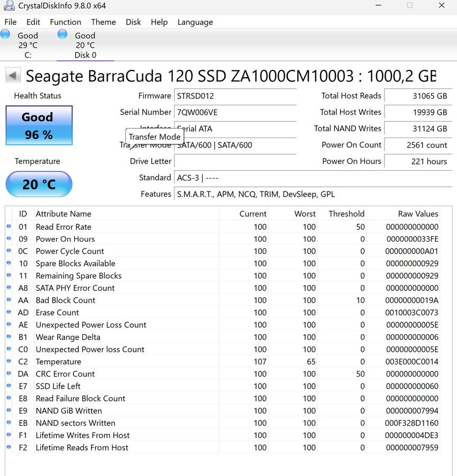Open the File menu

(11, 22)
